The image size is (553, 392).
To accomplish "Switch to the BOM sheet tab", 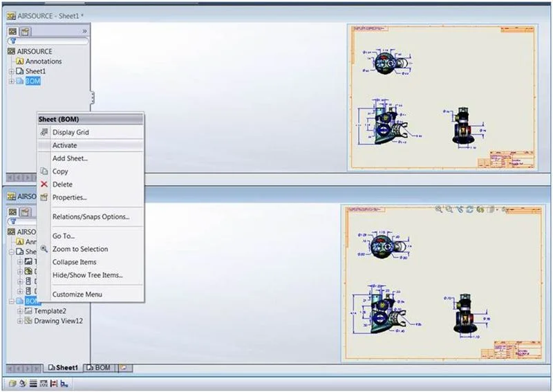I will [x=99, y=368].
